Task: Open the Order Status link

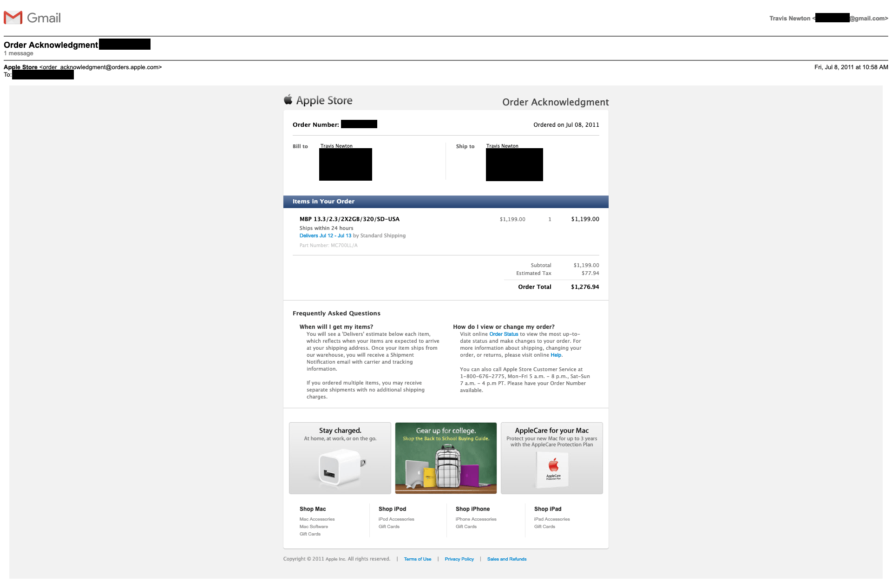Action: pos(504,334)
